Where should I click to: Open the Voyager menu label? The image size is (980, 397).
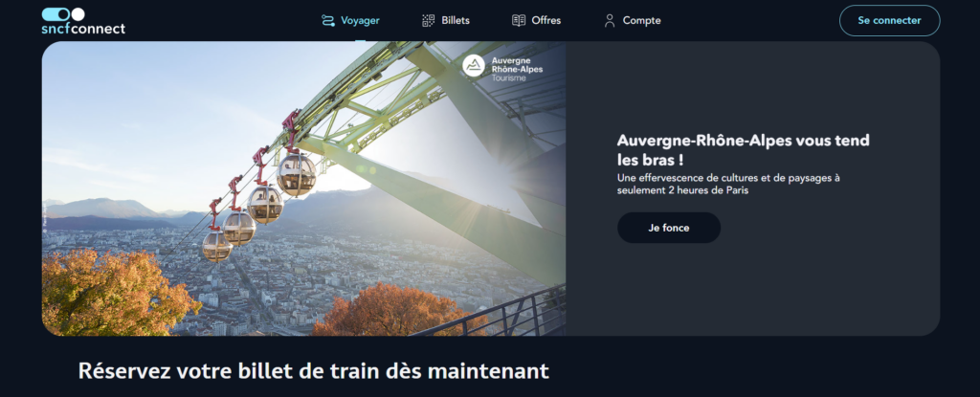[x=360, y=21]
